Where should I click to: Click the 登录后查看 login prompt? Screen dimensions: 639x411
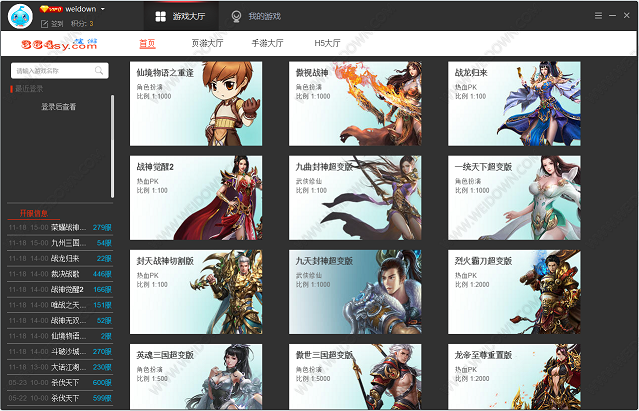tap(59, 107)
